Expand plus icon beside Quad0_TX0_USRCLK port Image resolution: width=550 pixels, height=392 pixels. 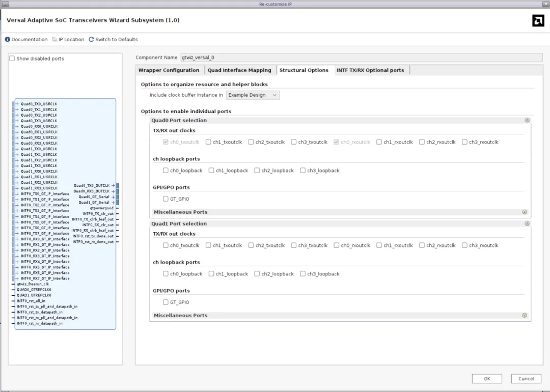point(17,104)
